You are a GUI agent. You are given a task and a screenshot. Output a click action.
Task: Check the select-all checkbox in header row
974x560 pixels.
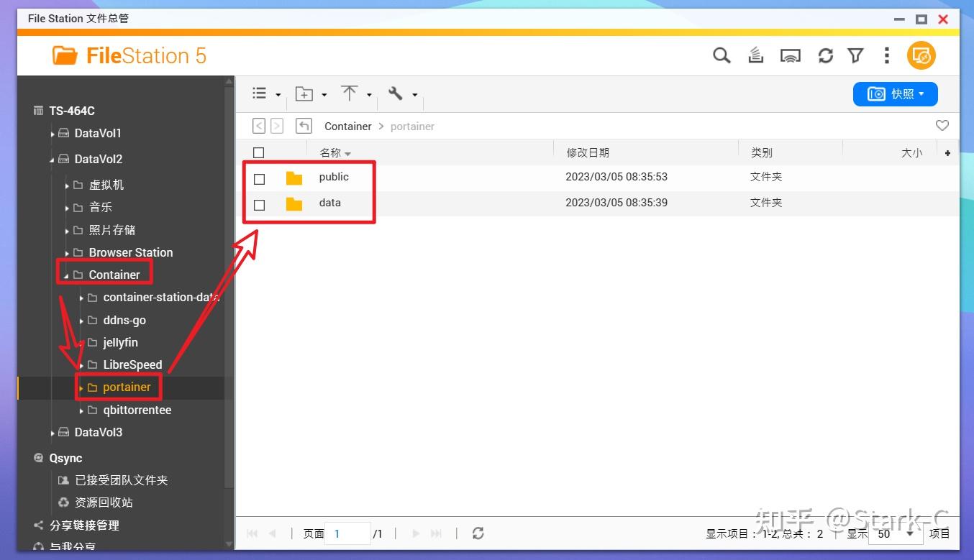pos(259,152)
